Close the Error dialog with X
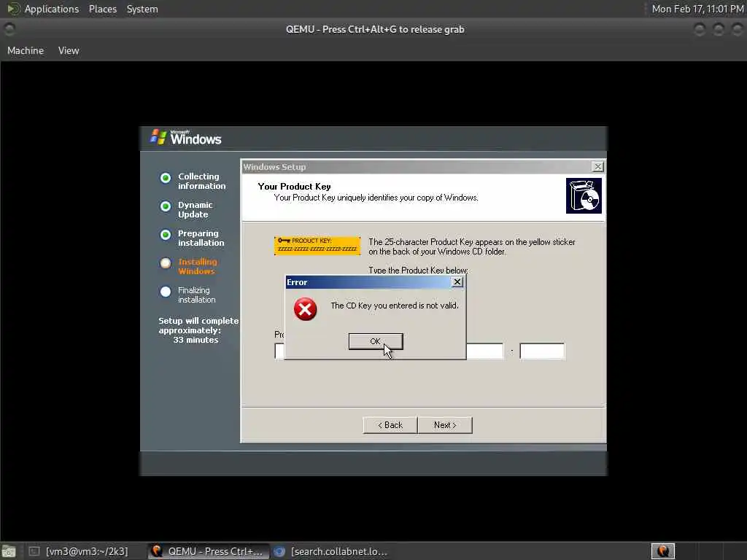This screenshot has width=747, height=560. (457, 282)
